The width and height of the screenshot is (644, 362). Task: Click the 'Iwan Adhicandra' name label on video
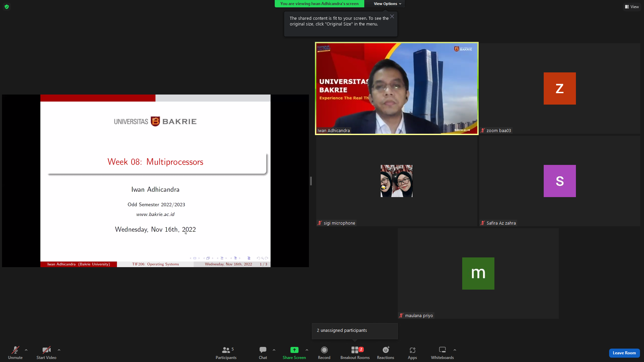[x=334, y=130]
